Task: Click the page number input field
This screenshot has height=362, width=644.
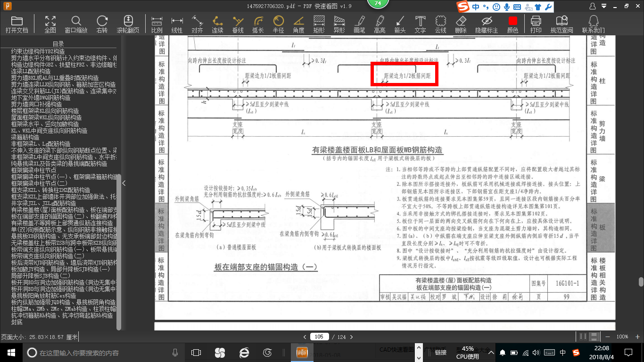Action: click(319, 337)
